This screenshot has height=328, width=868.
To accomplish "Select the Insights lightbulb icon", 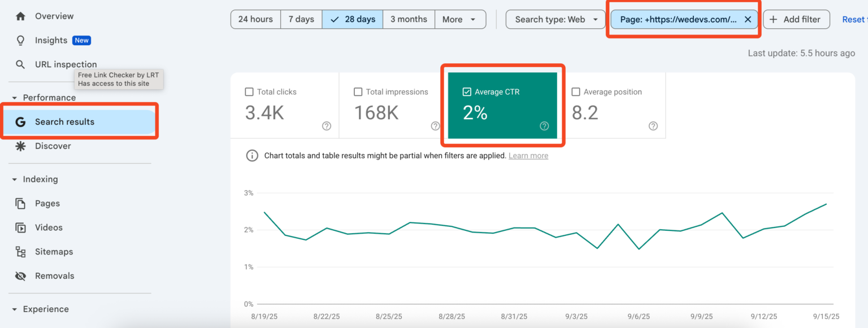I will [x=20, y=40].
